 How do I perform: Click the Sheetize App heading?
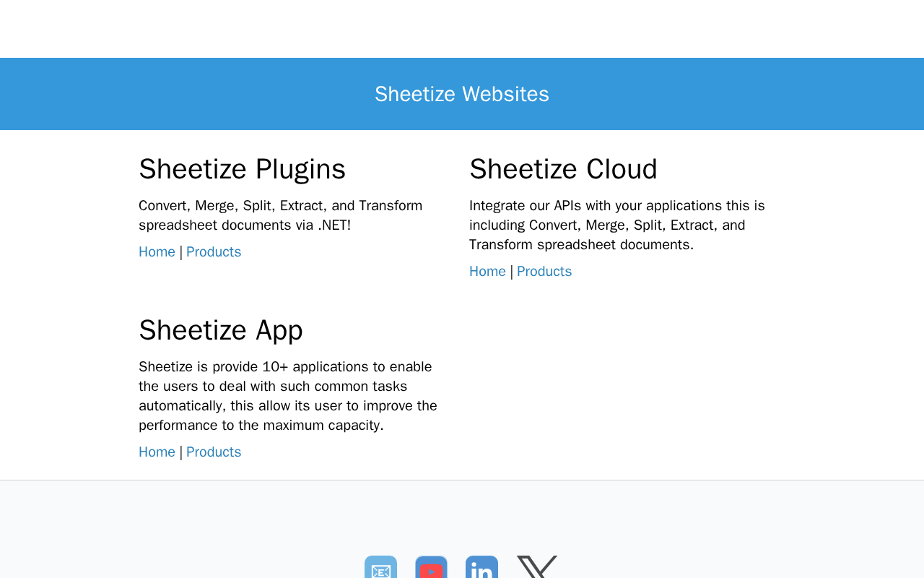pyautogui.click(x=221, y=330)
